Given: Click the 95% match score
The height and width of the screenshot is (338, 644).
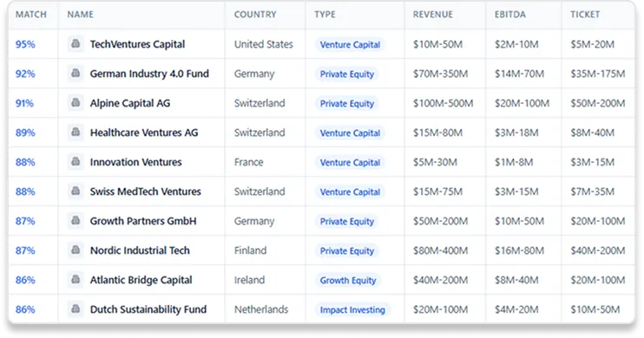Looking at the screenshot, I should click(x=25, y=44).
